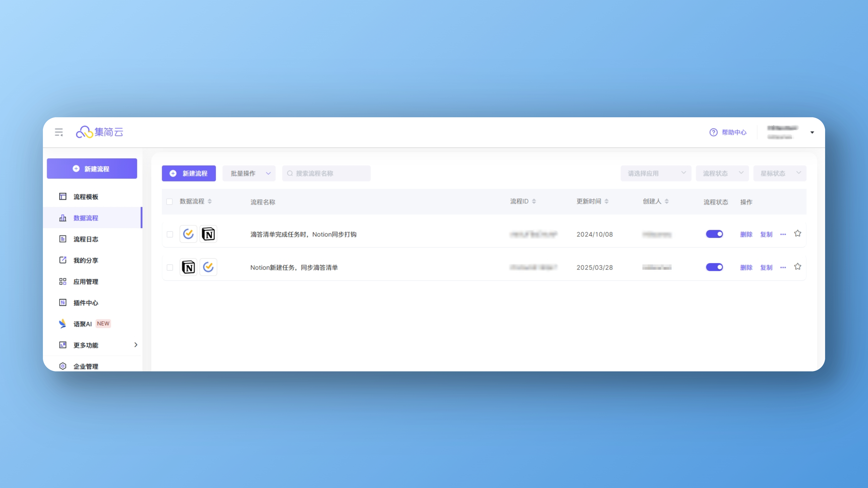
Task: Click the sidebar collapse hamburger icon
Action: coord(59,132)
